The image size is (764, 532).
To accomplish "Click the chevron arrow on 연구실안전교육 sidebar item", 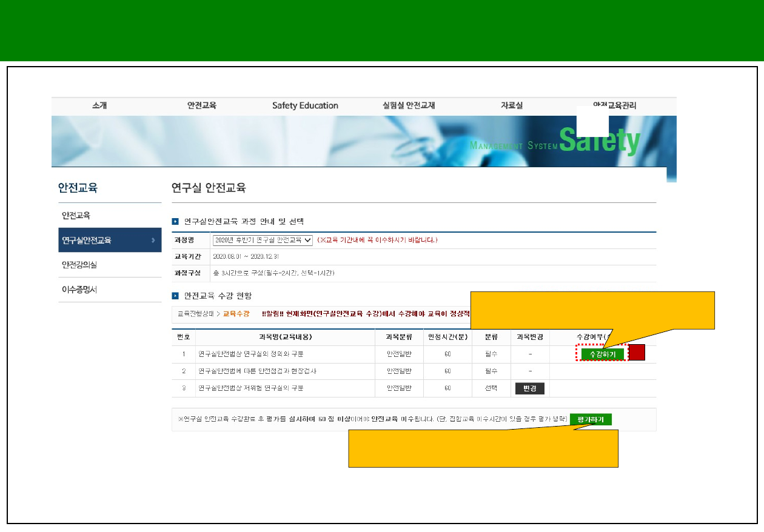I will pyautogui.click(x=153, y=241).
